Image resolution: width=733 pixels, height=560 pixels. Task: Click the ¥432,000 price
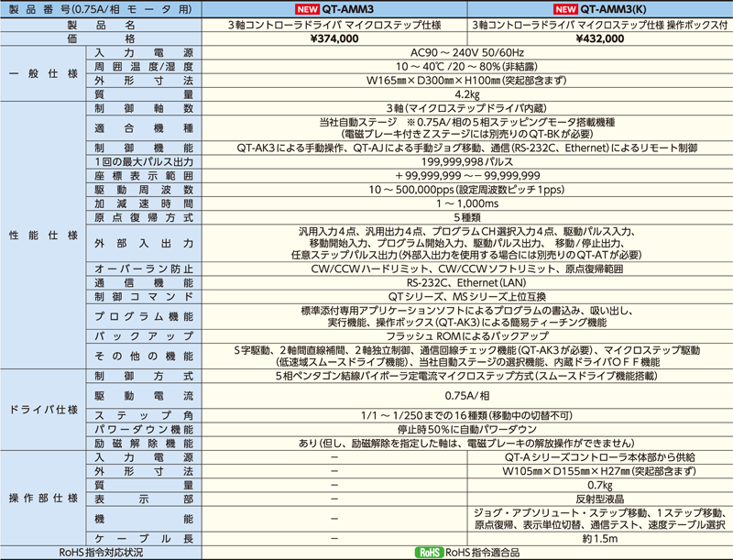pos(601,39)
